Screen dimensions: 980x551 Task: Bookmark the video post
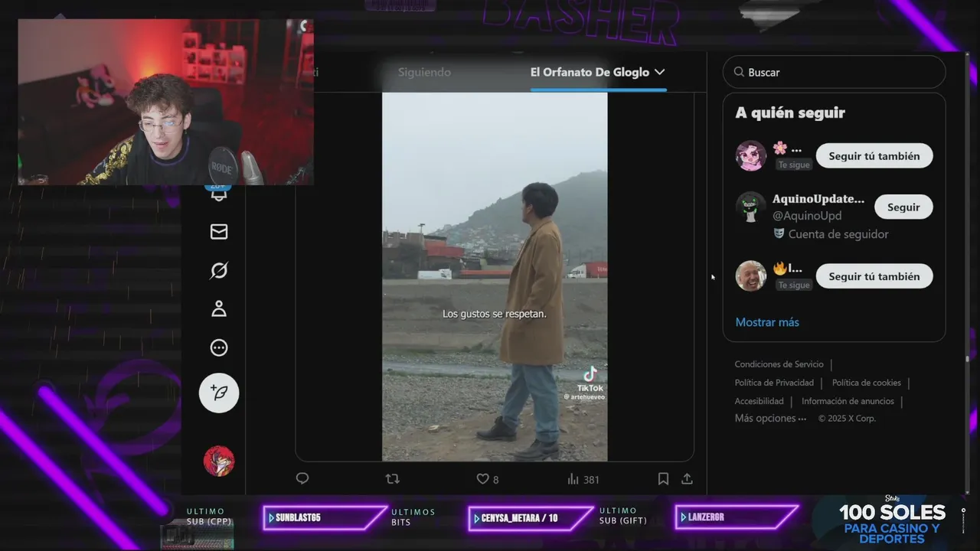pyautogui.click(x=663, y=479)
